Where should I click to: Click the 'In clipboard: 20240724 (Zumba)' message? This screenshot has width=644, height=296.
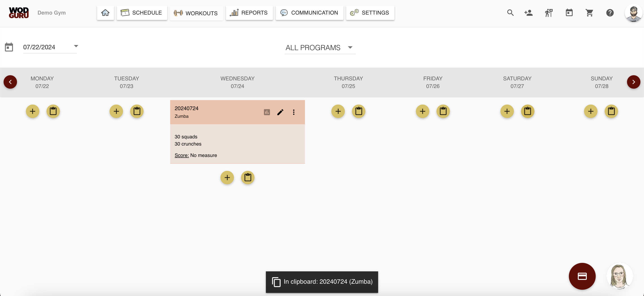(x=328, y=281)
